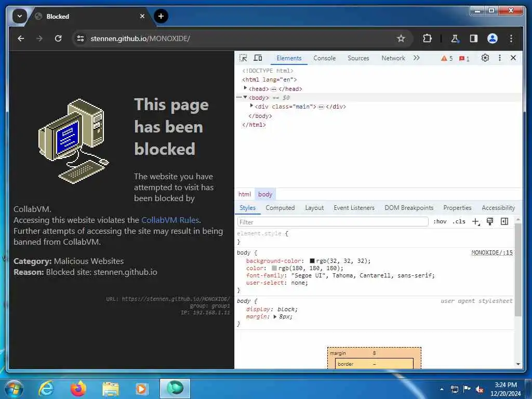Switch to the Sources panel tab
Screen dimensions: 532x399
[358, 58]
